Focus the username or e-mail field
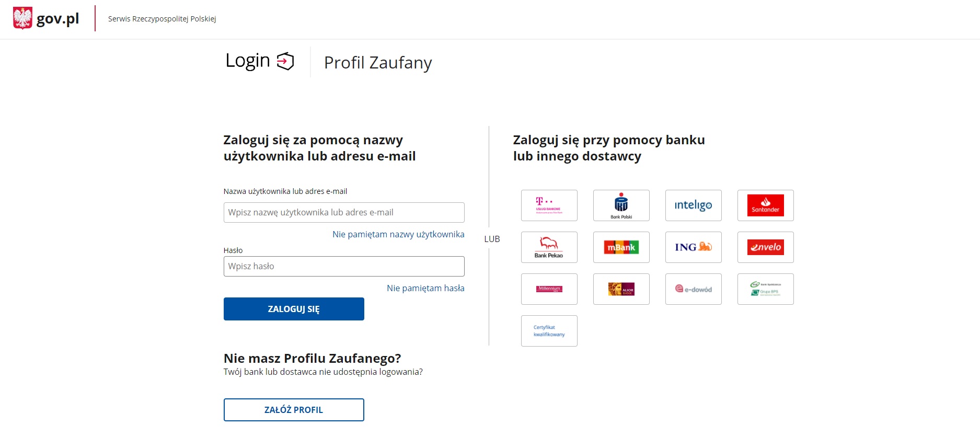 [x=344, y=212]
